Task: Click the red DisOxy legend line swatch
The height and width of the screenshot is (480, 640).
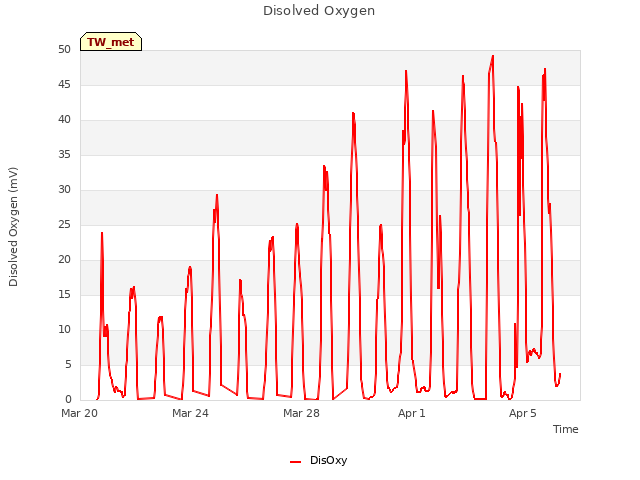Action: (x=296, y=462)
